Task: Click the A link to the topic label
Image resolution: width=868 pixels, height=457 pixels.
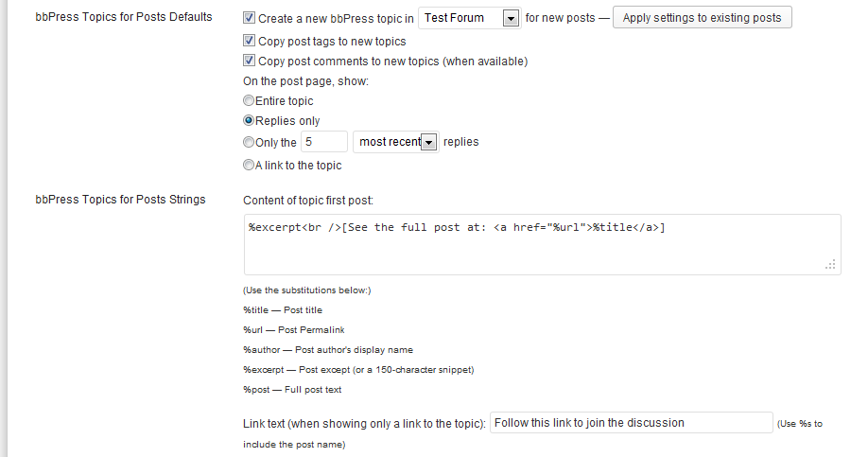Action: point(299,165)
